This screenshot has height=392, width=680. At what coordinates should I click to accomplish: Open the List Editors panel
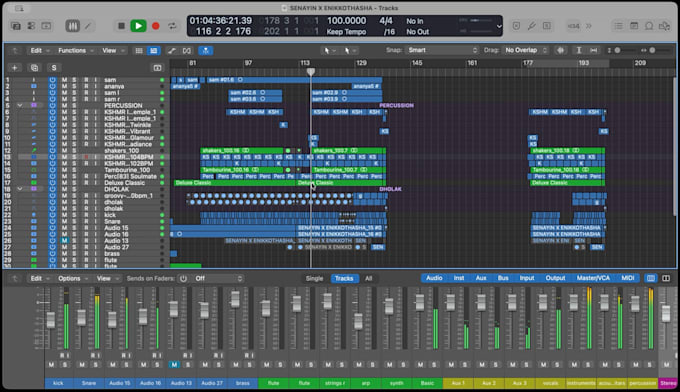point(618,26)
